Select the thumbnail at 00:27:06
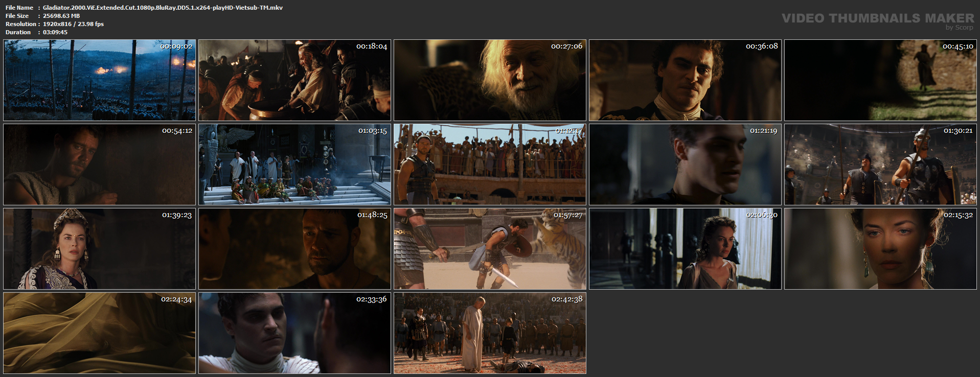 coord(490,80)
